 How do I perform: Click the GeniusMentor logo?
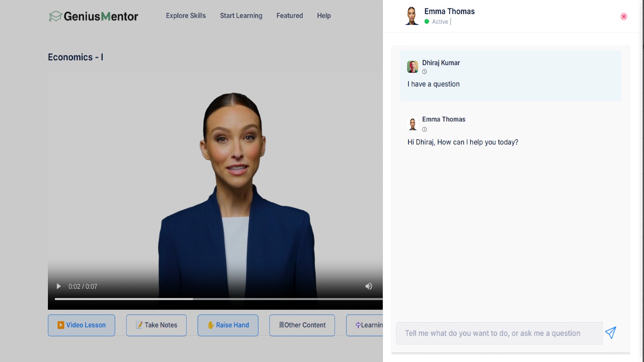[x=93, y=16]
